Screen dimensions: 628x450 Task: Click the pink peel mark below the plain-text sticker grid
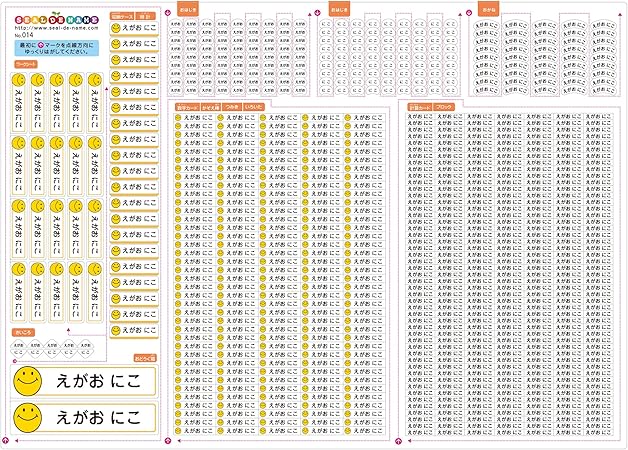(399, 441)
